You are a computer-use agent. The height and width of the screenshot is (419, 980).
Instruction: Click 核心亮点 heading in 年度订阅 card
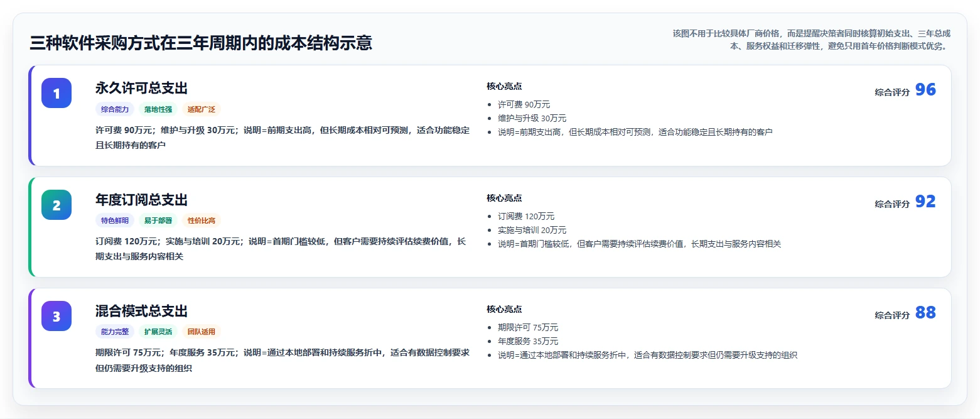(x=504, y=198)
